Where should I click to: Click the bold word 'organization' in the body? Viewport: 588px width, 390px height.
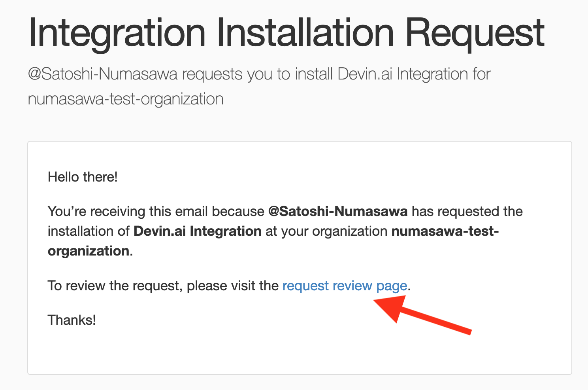tap(89, 251)
